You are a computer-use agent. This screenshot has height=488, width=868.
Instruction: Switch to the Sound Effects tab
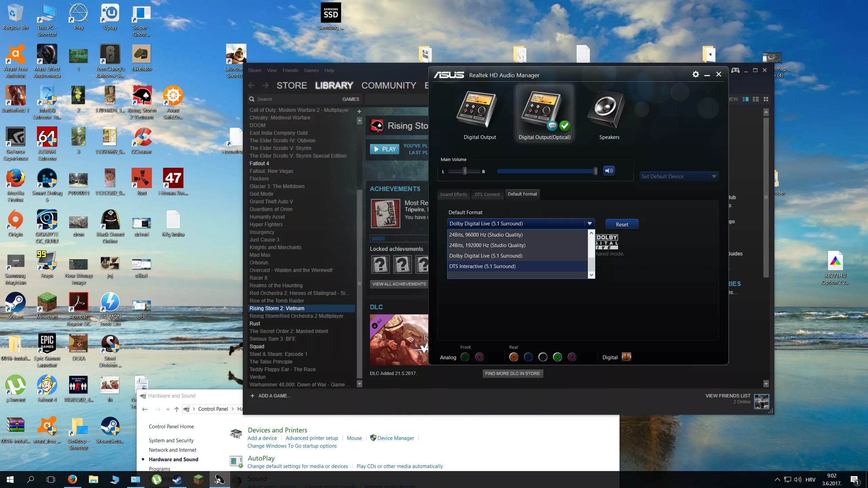point(453,194)
